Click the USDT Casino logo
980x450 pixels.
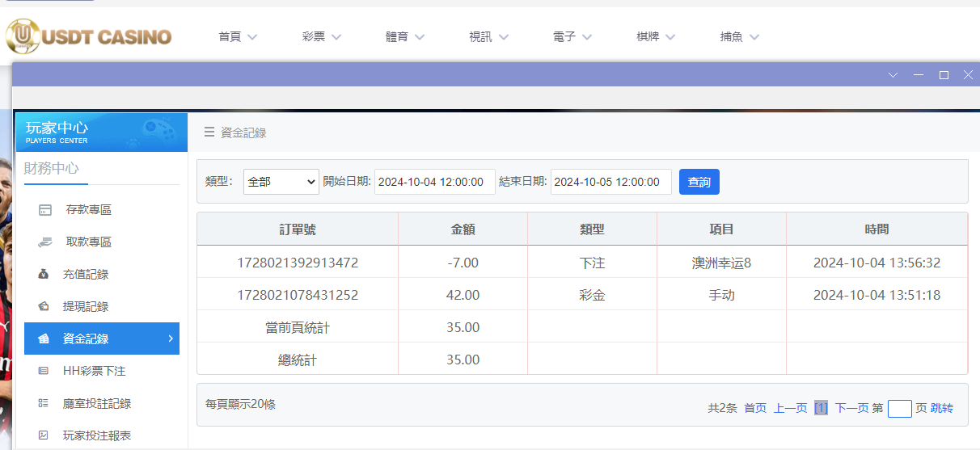coord(89,36)
